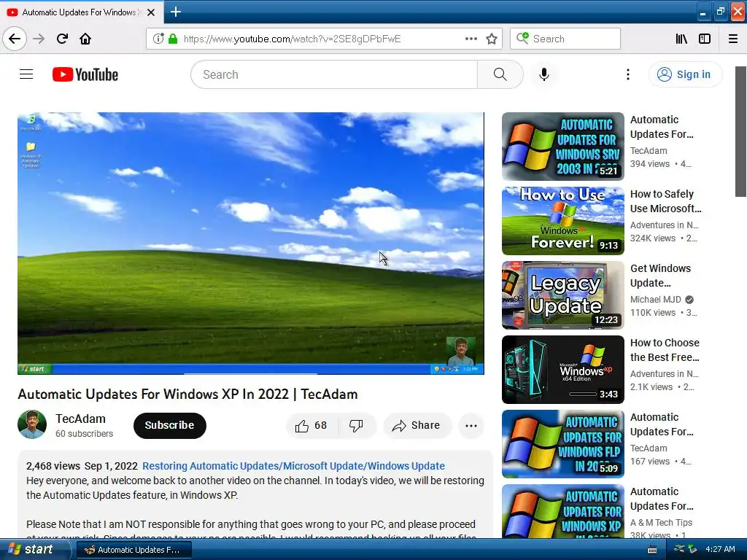Open Legacy Update video thumbnail

point(562,295)
